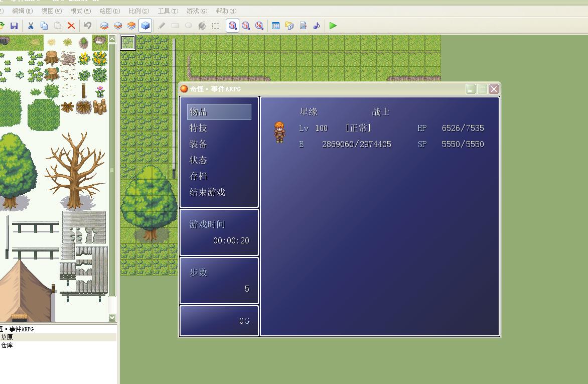Open the Script Editor icon
This screenshot has width=588, height=384.
coord(303,26)
